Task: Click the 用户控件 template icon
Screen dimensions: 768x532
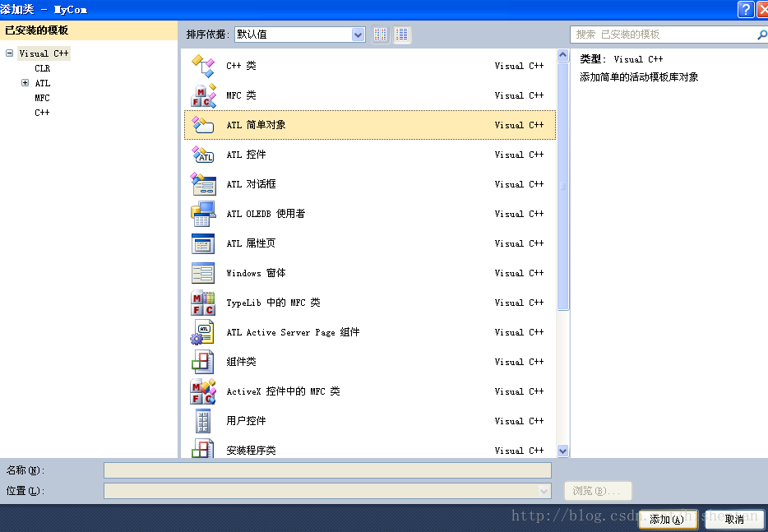Action: pos(203,421)
